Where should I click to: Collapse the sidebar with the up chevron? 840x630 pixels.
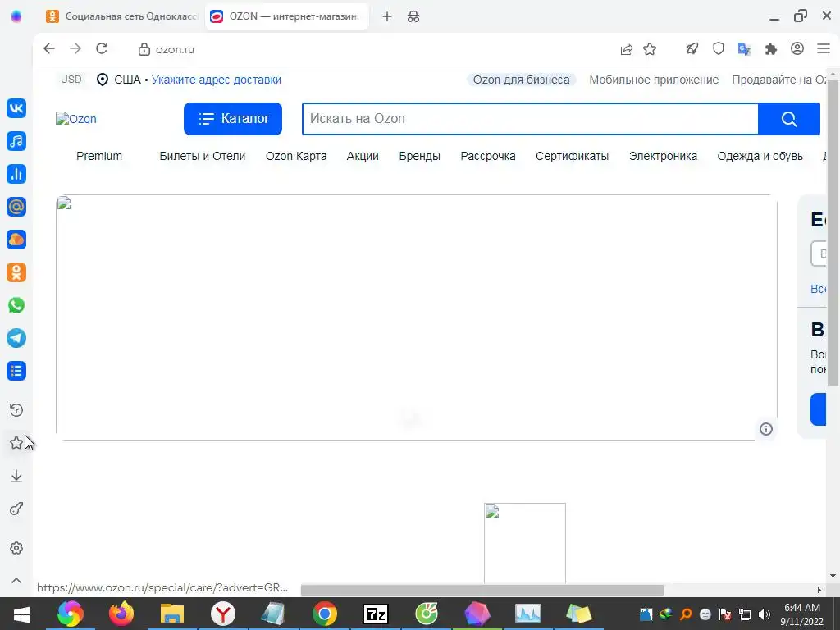point(16,580)
